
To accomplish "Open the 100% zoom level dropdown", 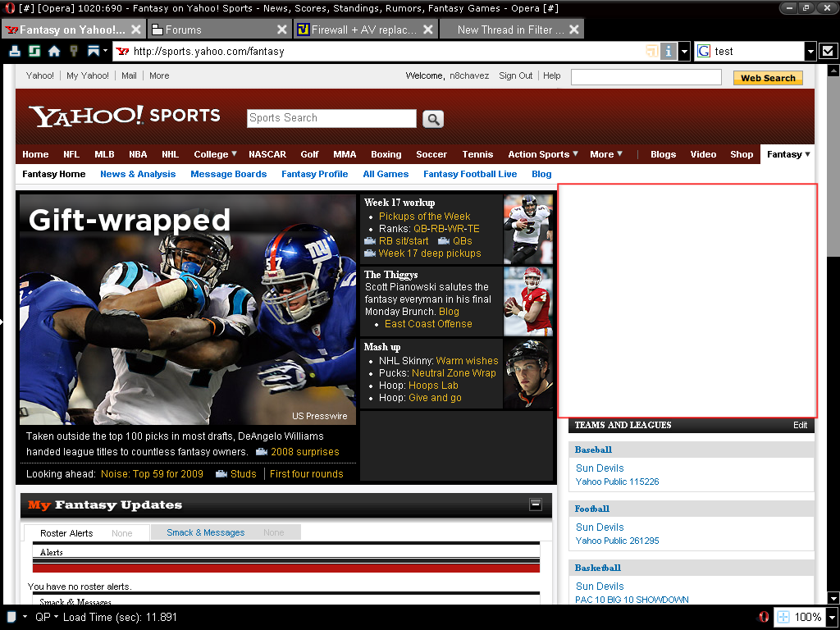I will (832, 617).
